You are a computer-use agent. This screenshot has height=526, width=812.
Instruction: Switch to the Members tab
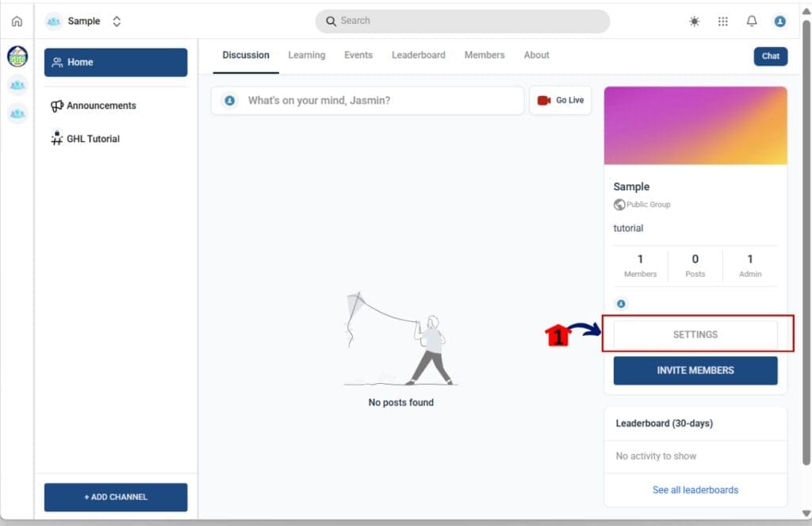(485, 55)
